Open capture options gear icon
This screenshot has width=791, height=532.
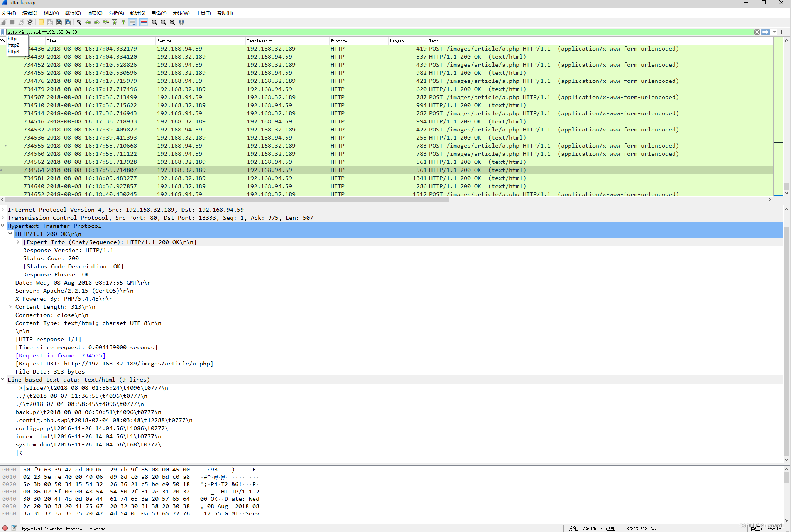30,22
